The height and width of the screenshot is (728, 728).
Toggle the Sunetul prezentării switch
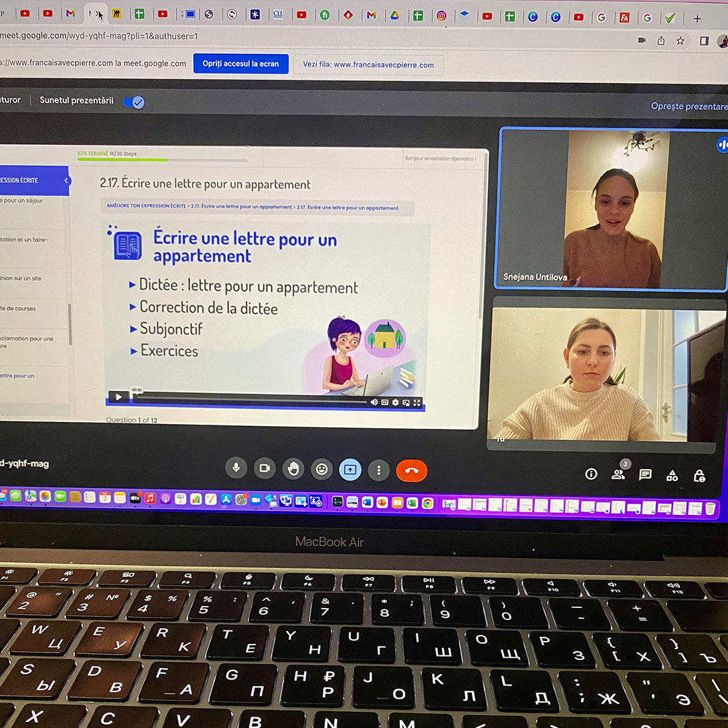click(133, 102)
